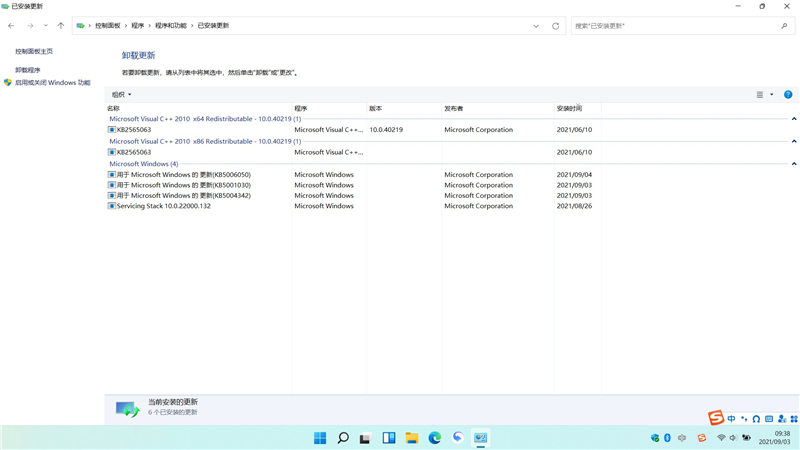Open File Explorer from the taskbar
800x450 pixels.
click(412, 438)
